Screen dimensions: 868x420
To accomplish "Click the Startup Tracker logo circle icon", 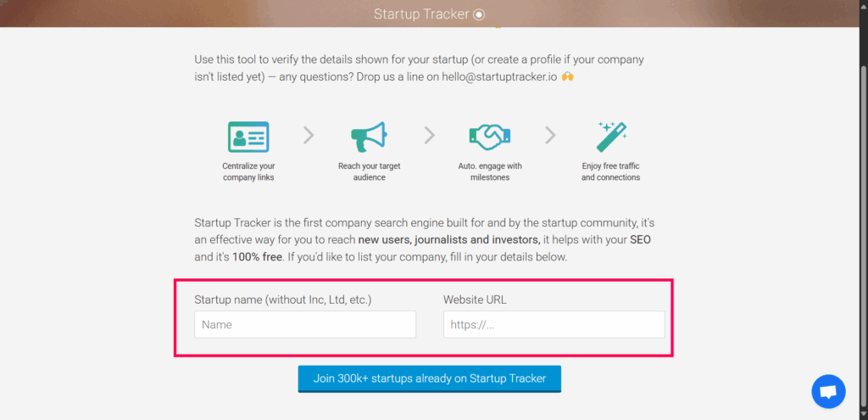I will click(x=480, y=14).
